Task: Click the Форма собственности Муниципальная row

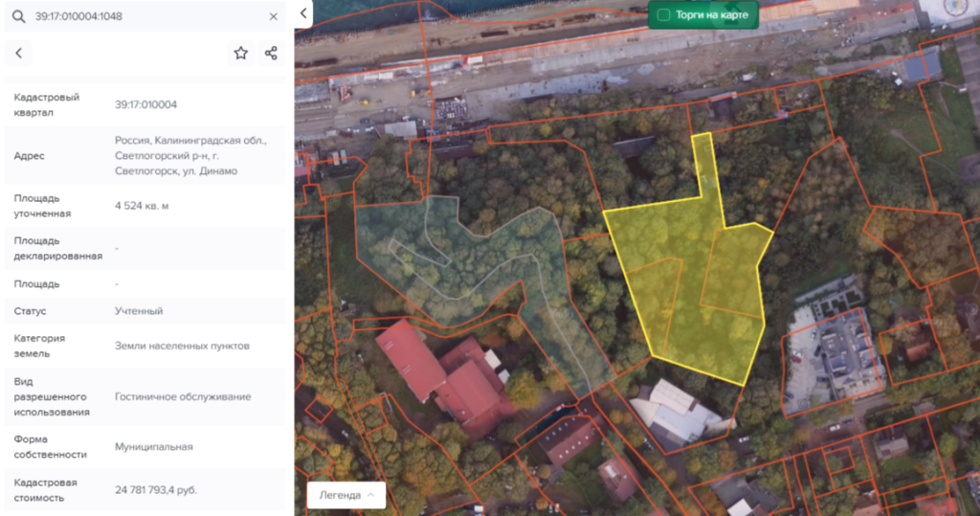Action: [153, 447]
